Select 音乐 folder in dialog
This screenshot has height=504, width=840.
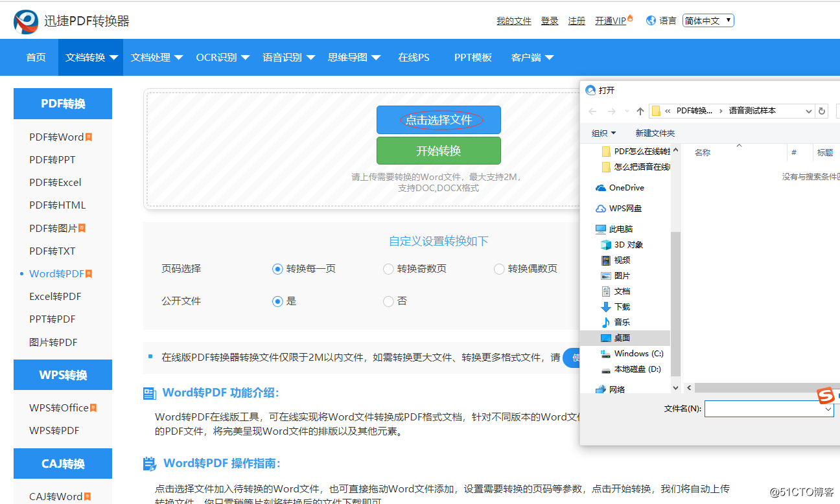(x=616, y=323)
